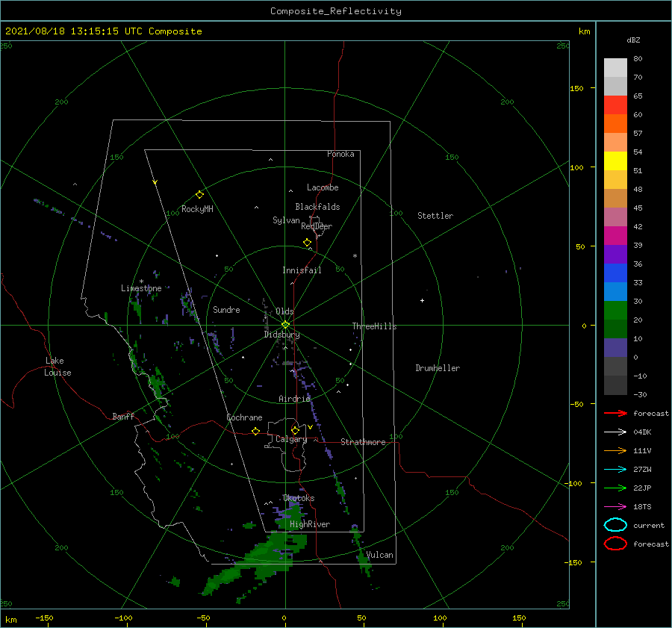Click the Banff label on map
Screen dimensions: 672x628
click(123, 417)
